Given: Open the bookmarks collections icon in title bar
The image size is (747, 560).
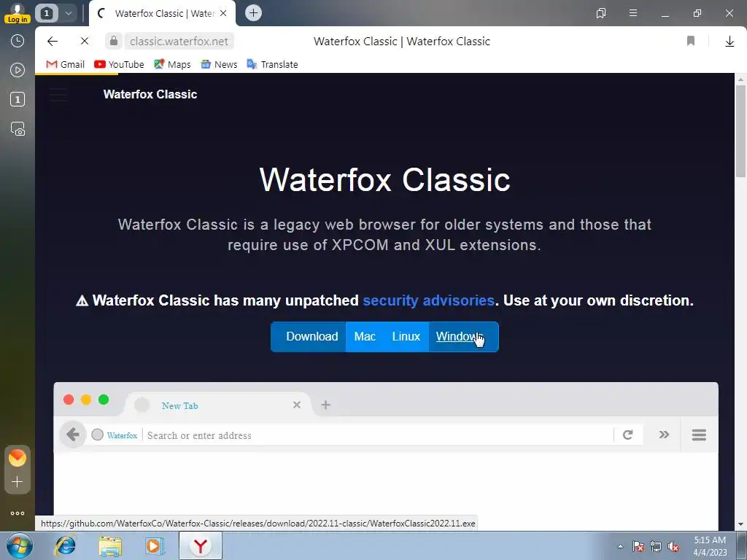Looking at the screenshot, I should [x=601, y=13].
